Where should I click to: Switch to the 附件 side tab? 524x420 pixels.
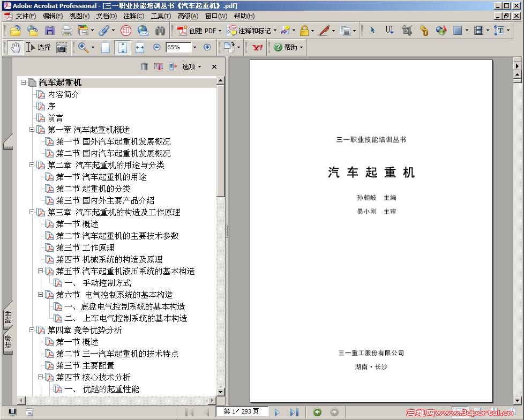[x=8, y=317]
